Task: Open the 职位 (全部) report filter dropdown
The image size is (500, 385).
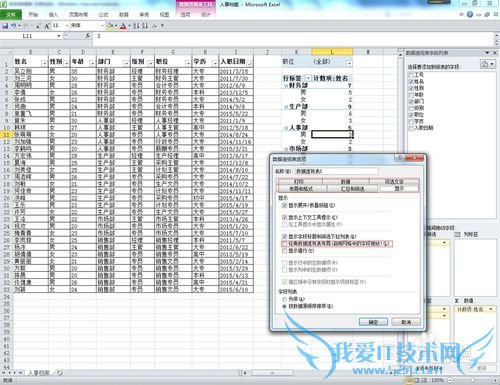Action: coord(349,63)
